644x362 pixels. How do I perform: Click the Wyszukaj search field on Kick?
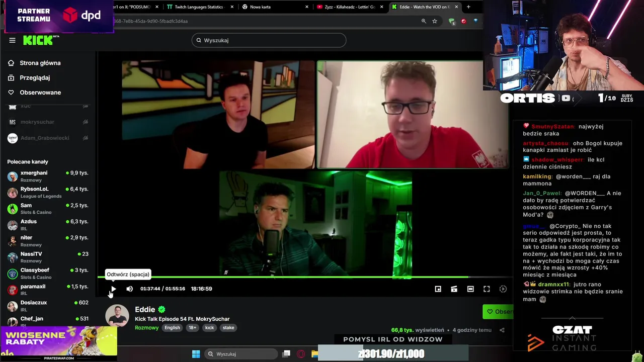click(x=269, y=40)
